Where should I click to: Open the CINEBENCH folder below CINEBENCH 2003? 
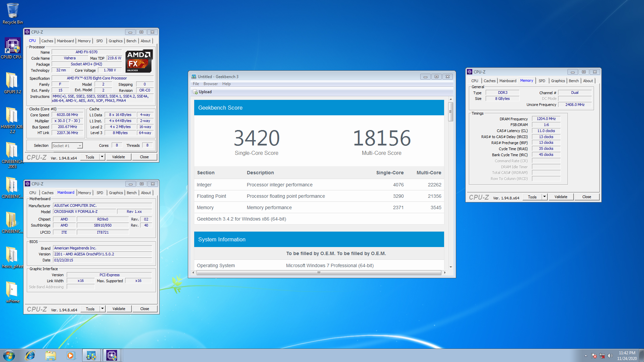12,188
